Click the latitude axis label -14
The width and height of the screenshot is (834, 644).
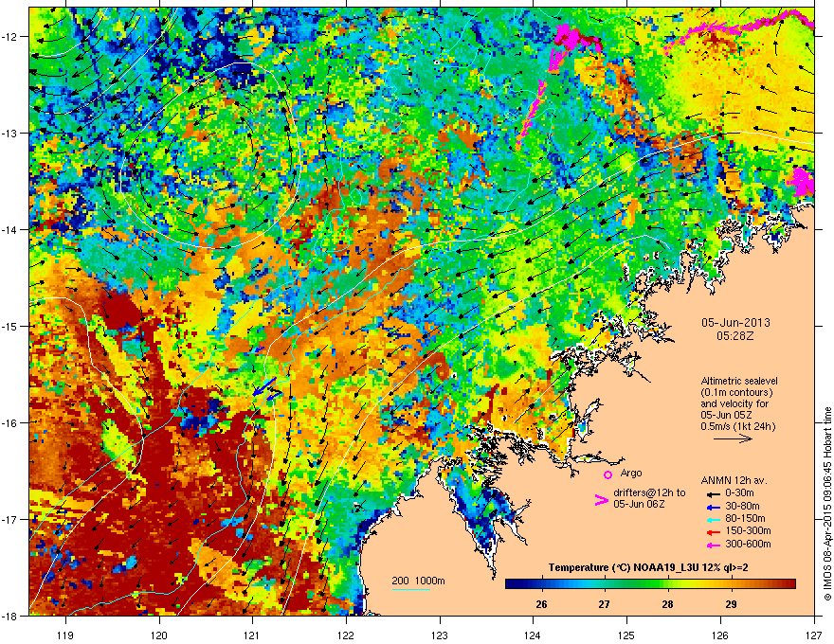10,230
